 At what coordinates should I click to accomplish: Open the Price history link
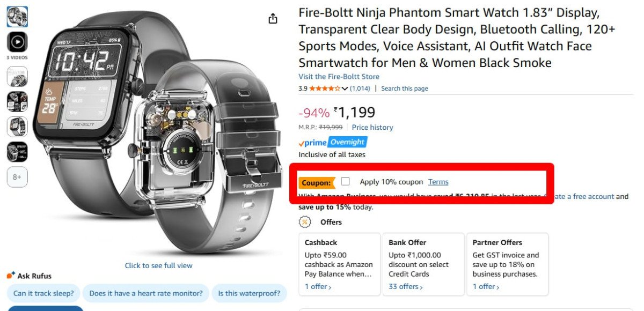coord(372,128)
